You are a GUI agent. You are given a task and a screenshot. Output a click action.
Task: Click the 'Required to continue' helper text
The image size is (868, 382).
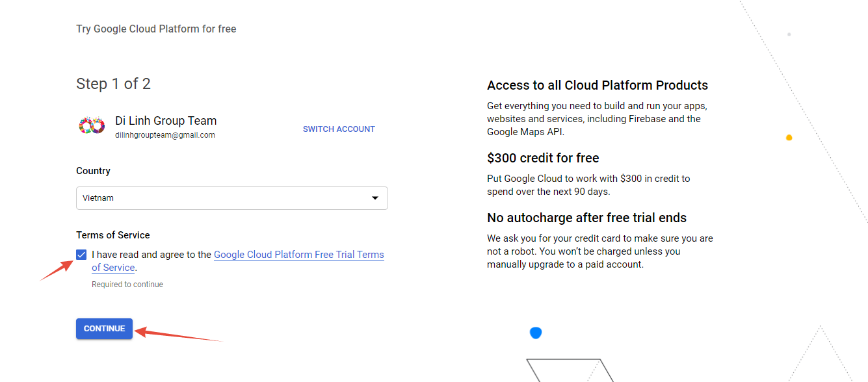[x=127, y=285]
